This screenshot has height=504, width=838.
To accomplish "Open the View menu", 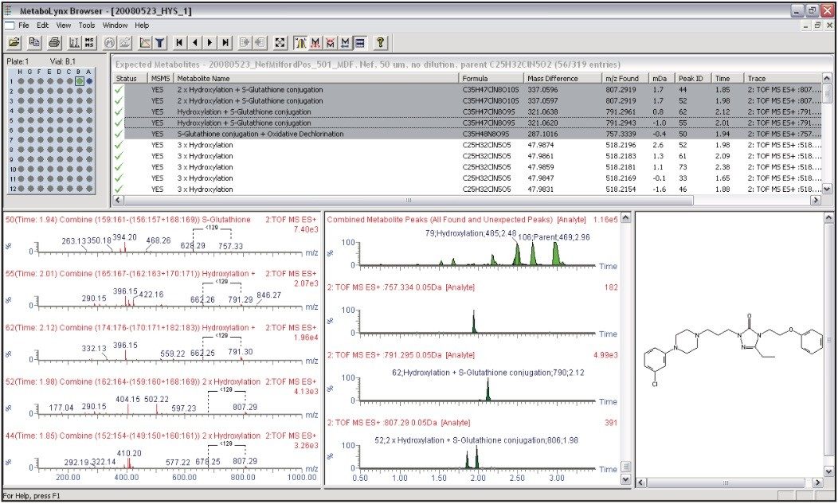I will [64, 25].
